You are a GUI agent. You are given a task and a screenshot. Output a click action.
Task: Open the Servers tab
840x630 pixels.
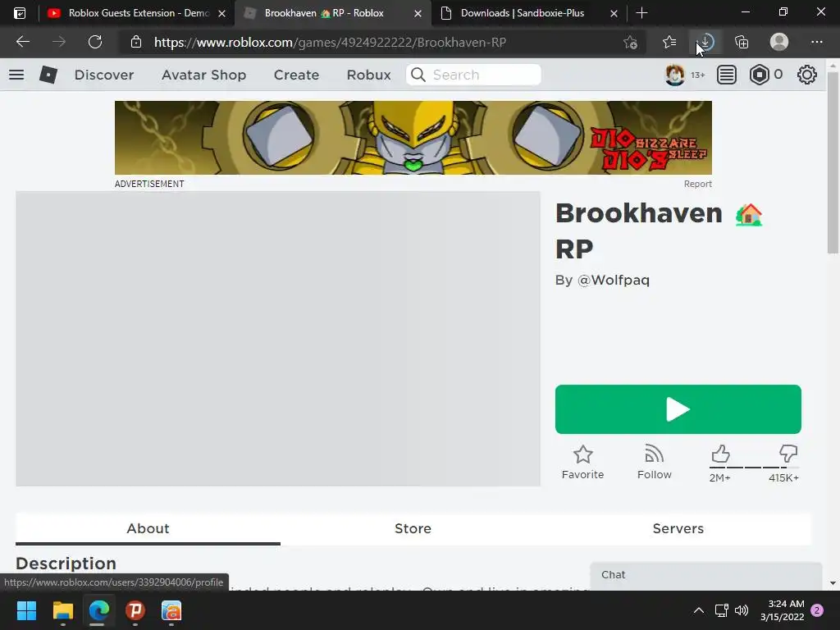coord(678,528)
